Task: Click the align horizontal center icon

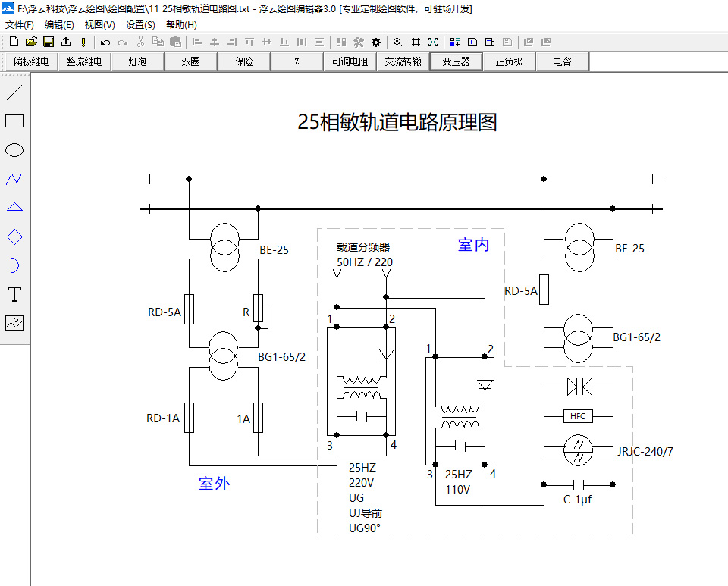Action: (215, 42)
